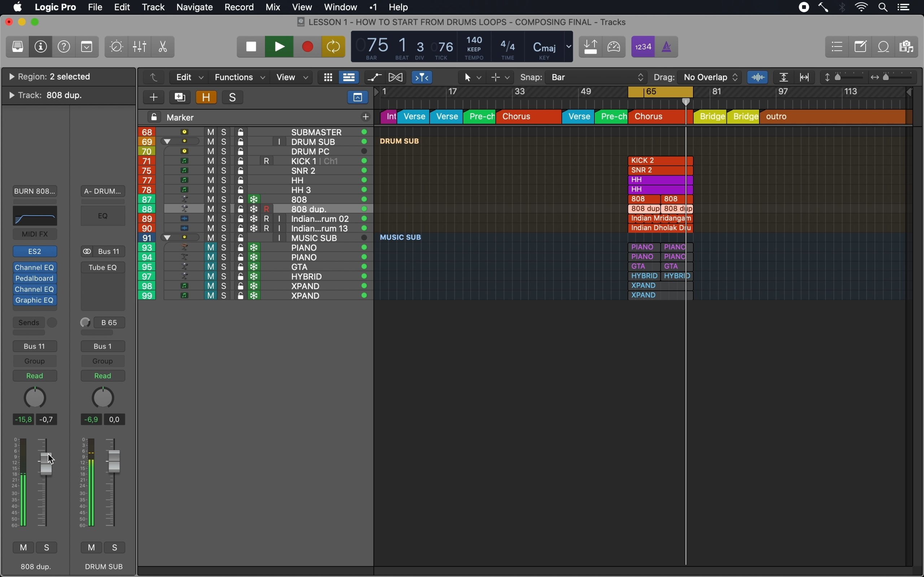Collapse the DRUM SUB track stack
924x577 pixels.
coord(167,142)
